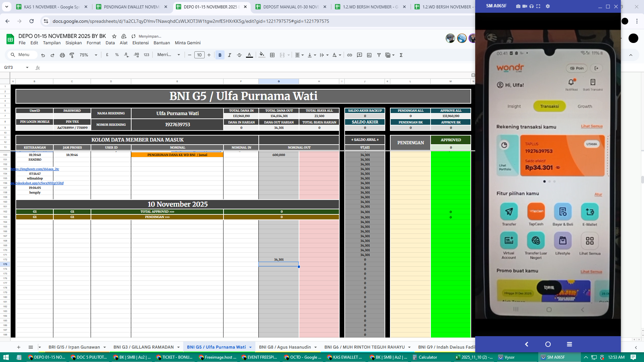This screenshot has width=644, height=362.
Task: Open the borders menu
Action: pos(272,55)
